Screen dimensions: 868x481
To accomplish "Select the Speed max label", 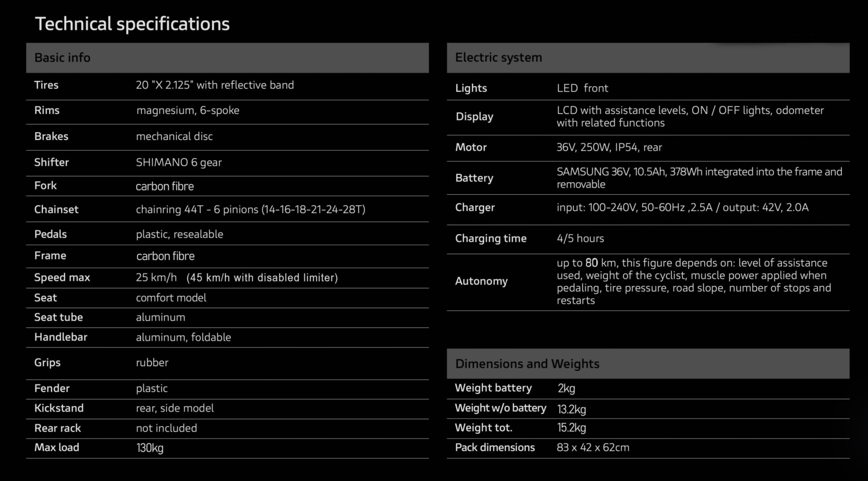I will pos(62,278).
